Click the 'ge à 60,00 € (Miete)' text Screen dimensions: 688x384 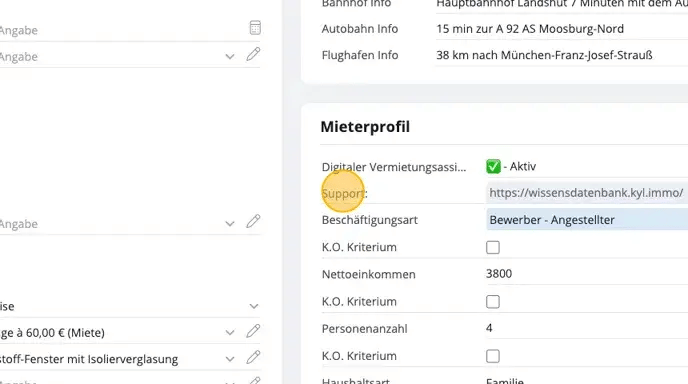point(52,333)
